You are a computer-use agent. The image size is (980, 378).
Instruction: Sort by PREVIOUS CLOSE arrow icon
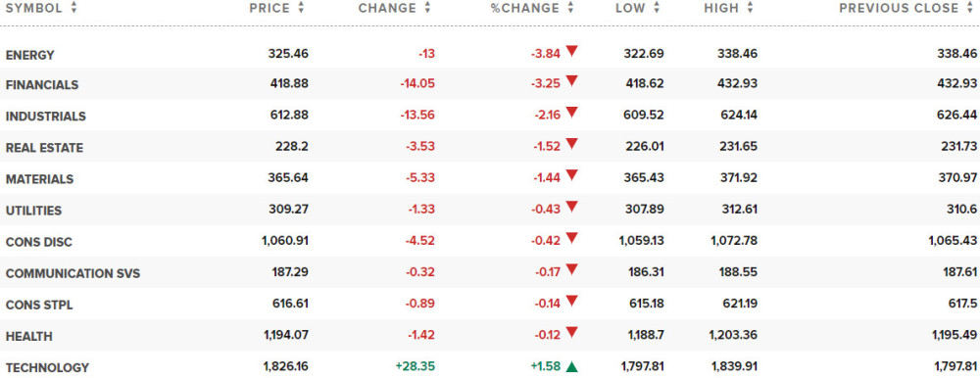[x=970, y=8]
